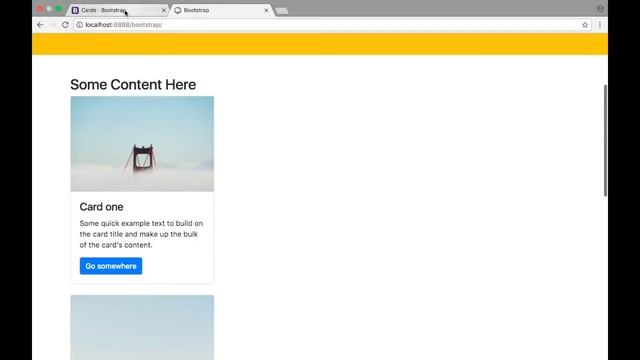Click the Card one title
This screenshot has width=640, height=360.
coord(101,207)
